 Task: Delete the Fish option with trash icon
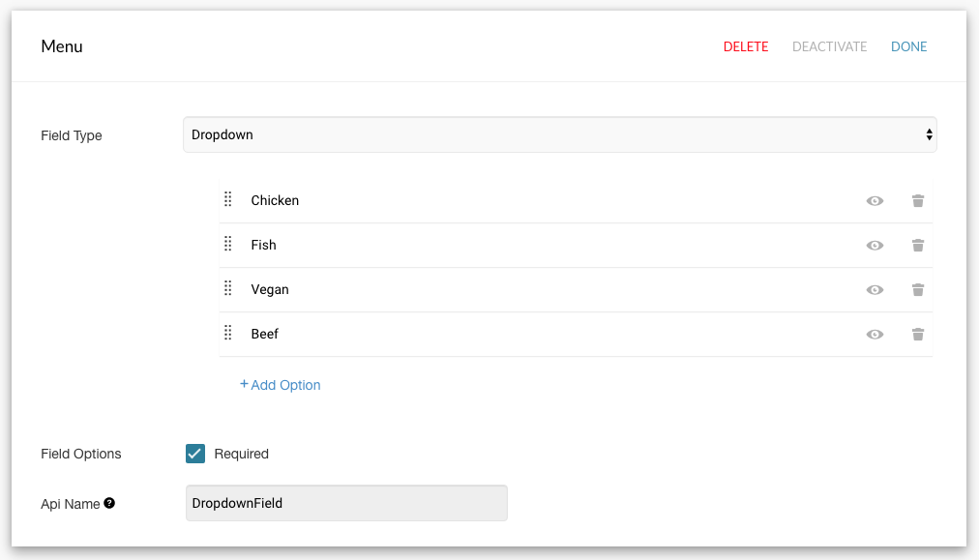click(917, 246)
